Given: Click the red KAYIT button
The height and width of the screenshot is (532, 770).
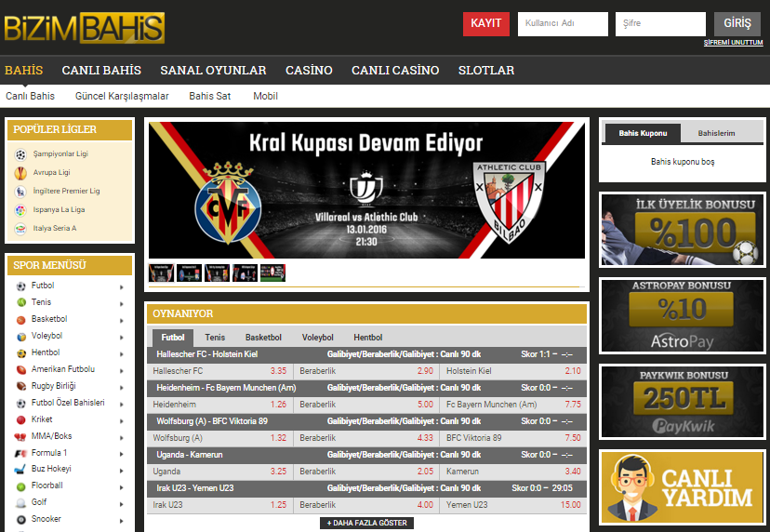Looking at the screenshot, I should (x=486, y=23).
